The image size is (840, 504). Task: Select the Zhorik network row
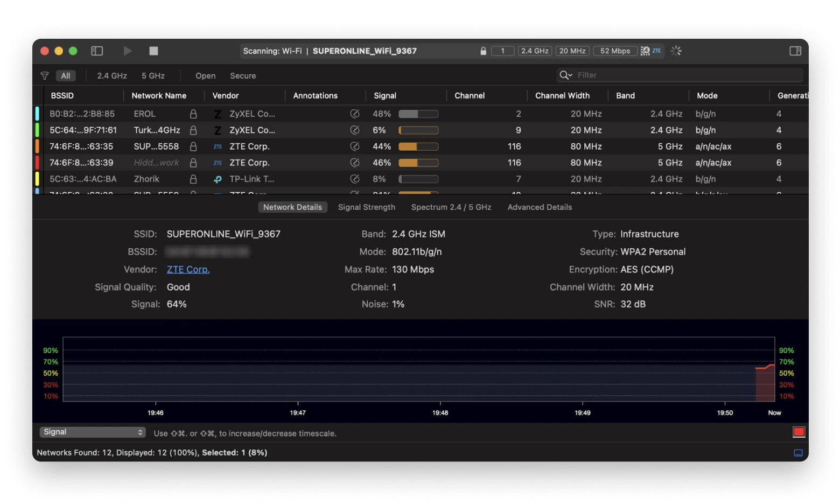[421, 179]
